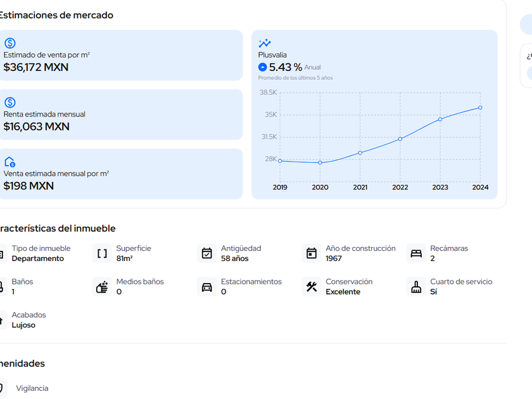Click the blue up-arrow beside 5.43 %
This screenshot has height=399, width=532.
pos(263,67)
